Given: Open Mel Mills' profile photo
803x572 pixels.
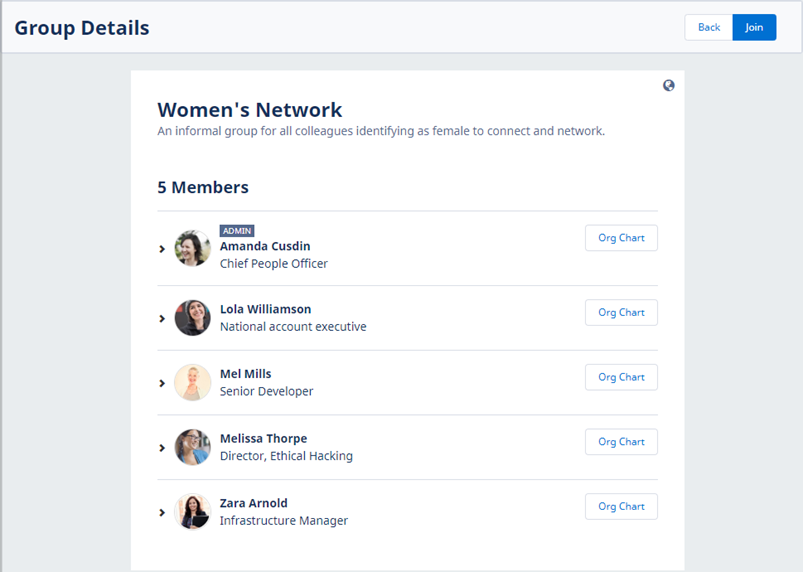Looking at the screenshot, I should coord(193,383).
